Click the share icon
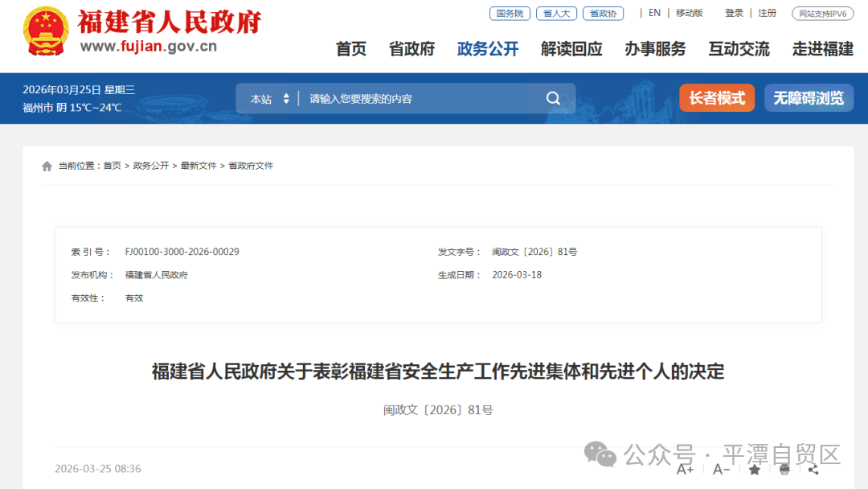Screen dimensions: 868x489 coord(813,469)
